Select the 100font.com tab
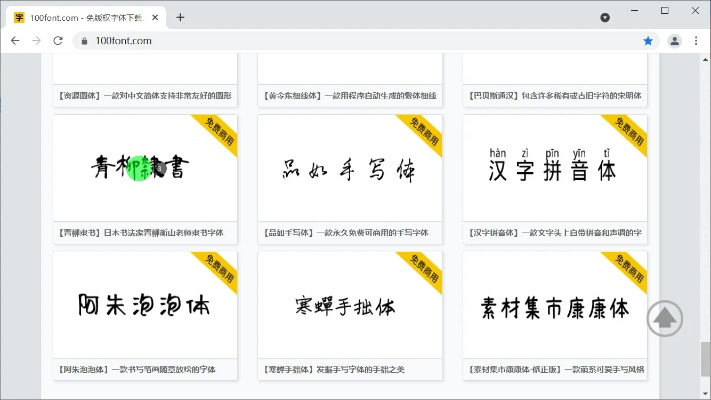 (86, 17)
